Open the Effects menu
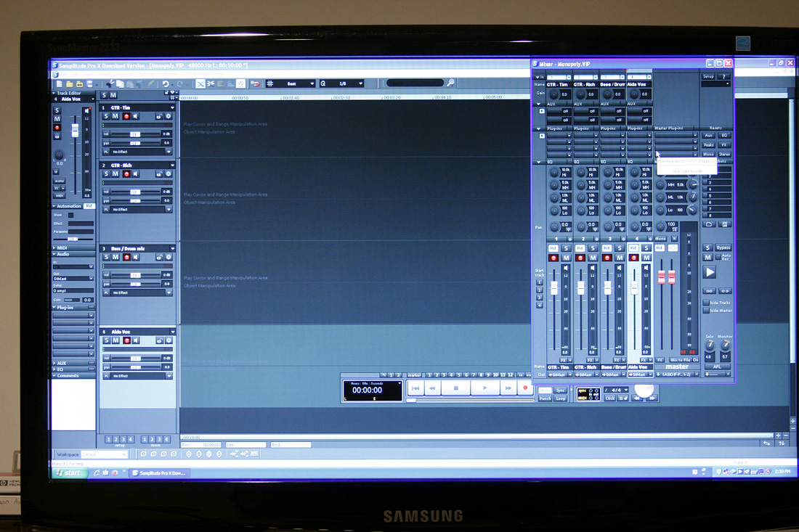Image resolution: width=799 pixels, height=532 pixels. tap(171, 74)
